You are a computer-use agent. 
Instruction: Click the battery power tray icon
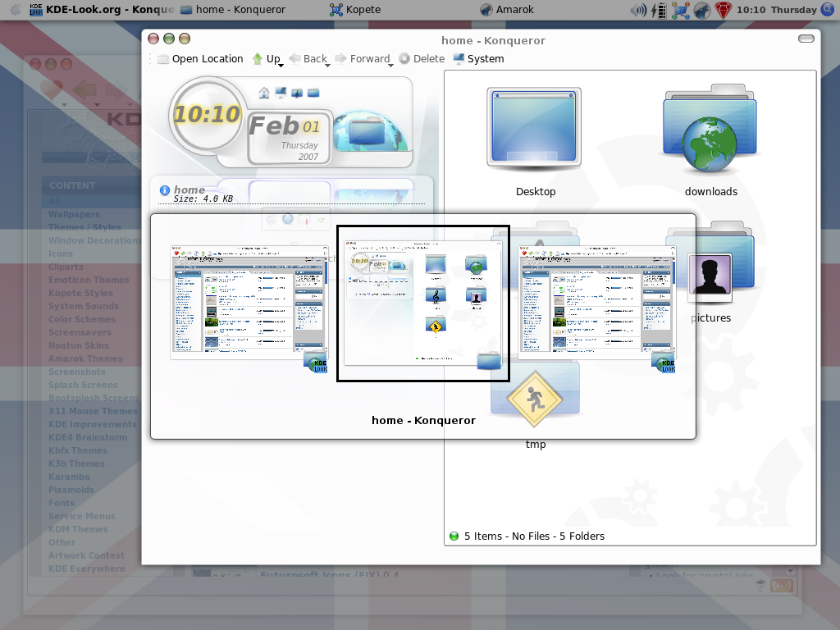click(659, 10)
